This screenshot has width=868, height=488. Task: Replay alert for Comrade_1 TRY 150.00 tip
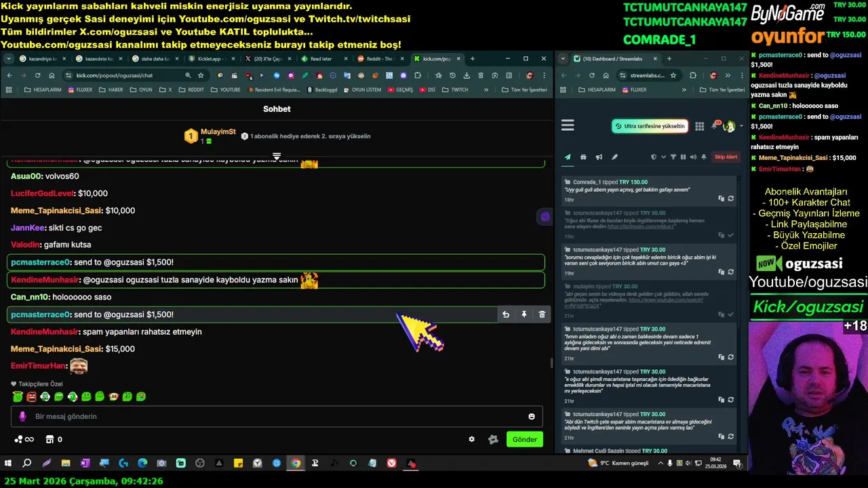(x=730, y=199)
